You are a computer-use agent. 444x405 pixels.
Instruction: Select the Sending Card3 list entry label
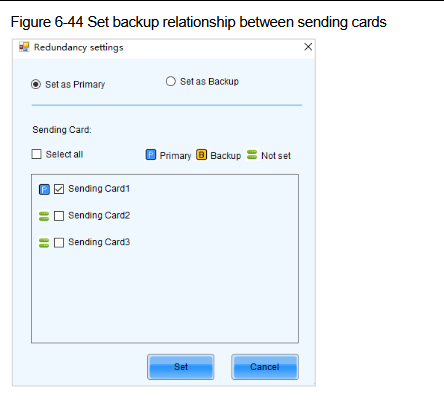tap(99, 242)
